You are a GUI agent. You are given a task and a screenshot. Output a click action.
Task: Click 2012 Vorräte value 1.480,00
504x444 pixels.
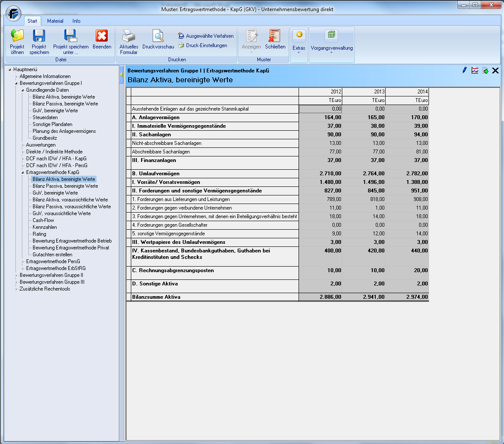click(320, 182)
